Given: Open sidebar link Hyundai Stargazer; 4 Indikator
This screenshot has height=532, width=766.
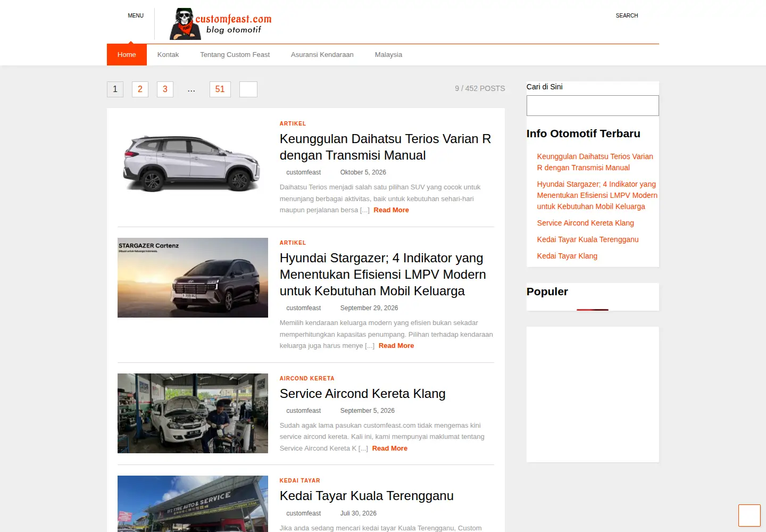Looking at the screenshot, I should click(x=597, y=195).
